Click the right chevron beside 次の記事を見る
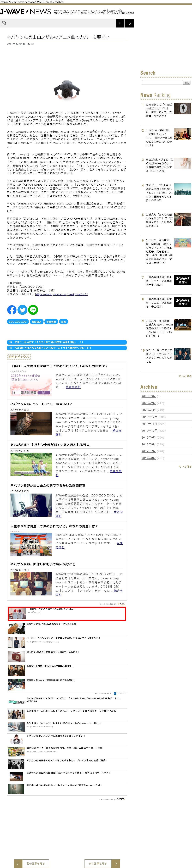This screenshot has height=868, width=192. [116, 863]
